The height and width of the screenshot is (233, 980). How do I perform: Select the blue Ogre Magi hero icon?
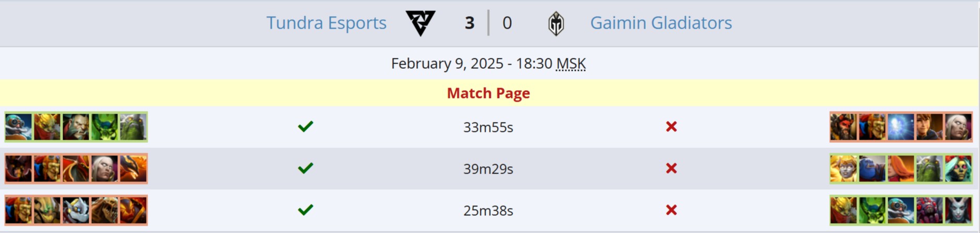click(872, 168)
